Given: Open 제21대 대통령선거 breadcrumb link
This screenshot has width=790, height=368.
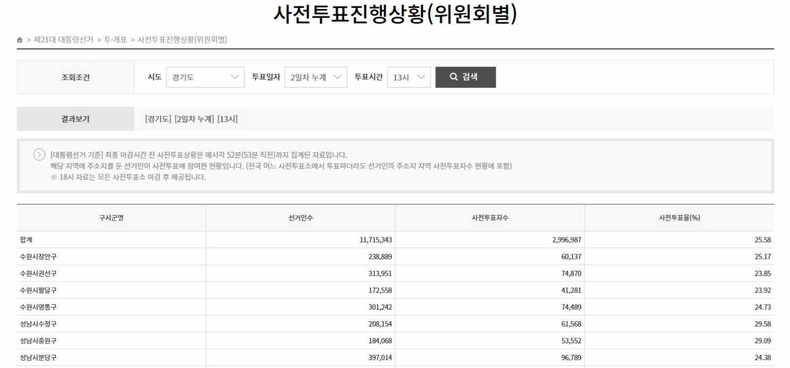Looking at the screenshot, I should (63, 40).
